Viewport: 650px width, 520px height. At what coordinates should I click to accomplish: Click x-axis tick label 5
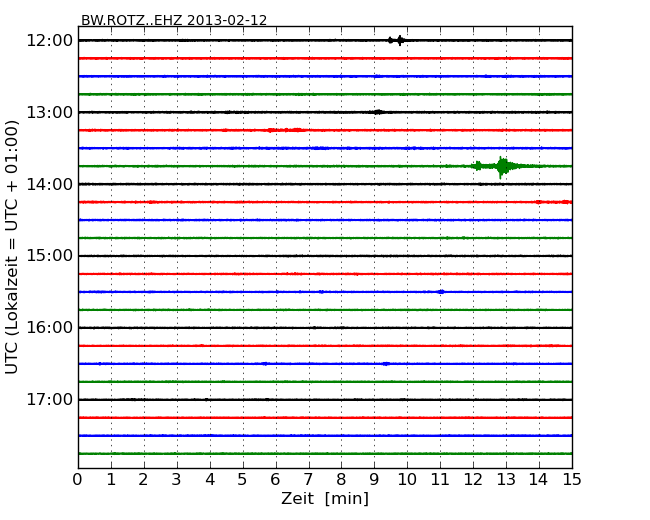pyautogui.click(x=243, y=480)
